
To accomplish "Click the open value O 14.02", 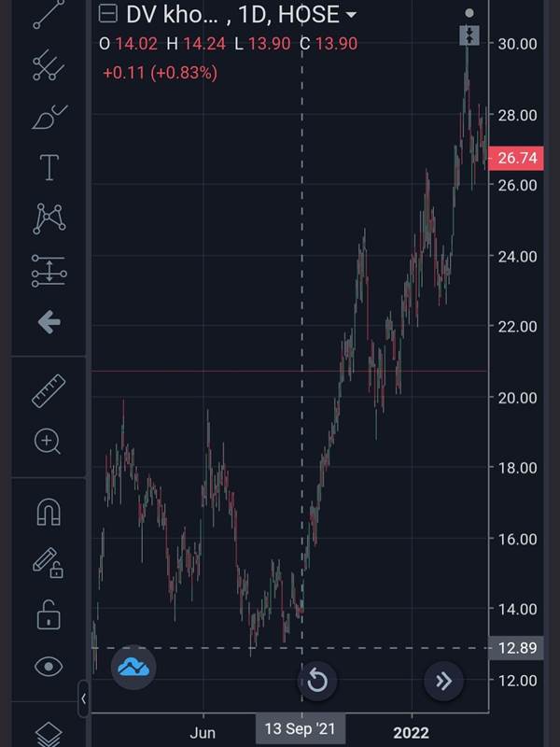I will pos(128,44).
